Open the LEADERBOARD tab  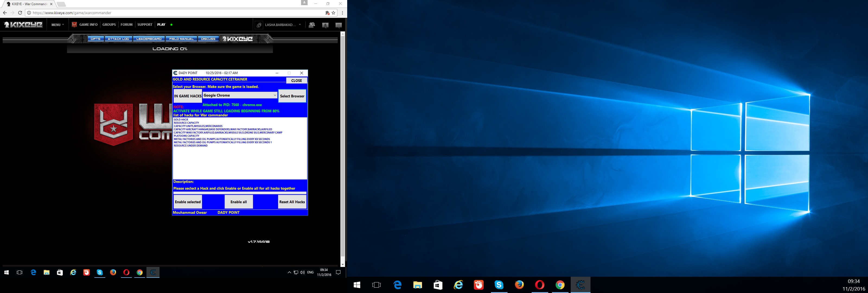click(149, 39)
